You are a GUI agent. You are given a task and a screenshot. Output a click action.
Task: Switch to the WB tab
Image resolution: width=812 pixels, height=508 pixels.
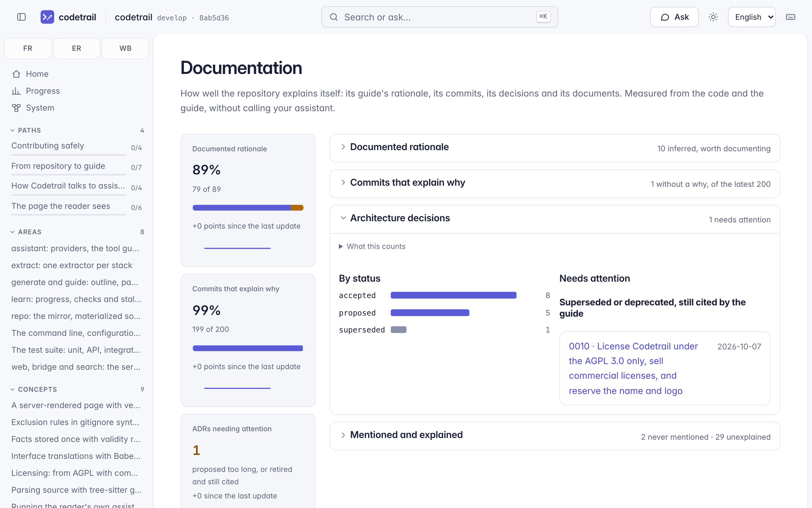click(125, 48)
